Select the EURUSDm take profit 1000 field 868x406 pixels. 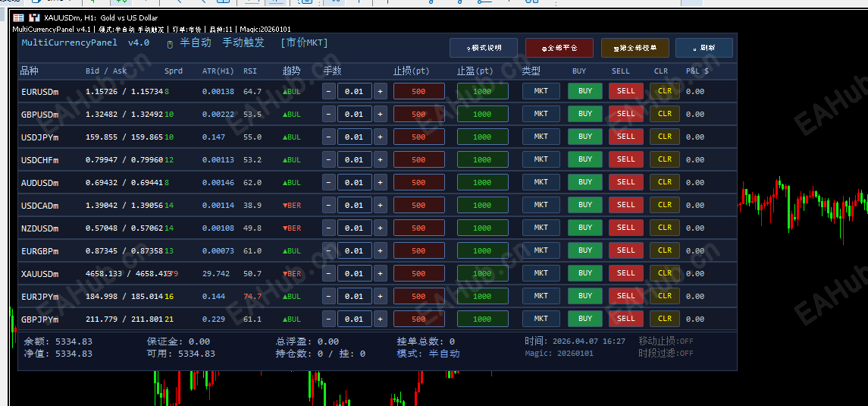coord(483,91)
